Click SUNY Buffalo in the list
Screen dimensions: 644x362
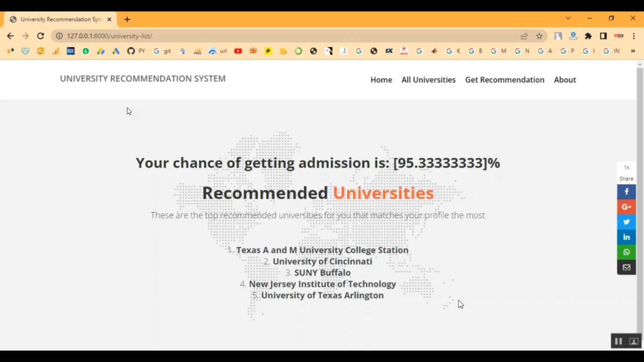coord(322,273)
